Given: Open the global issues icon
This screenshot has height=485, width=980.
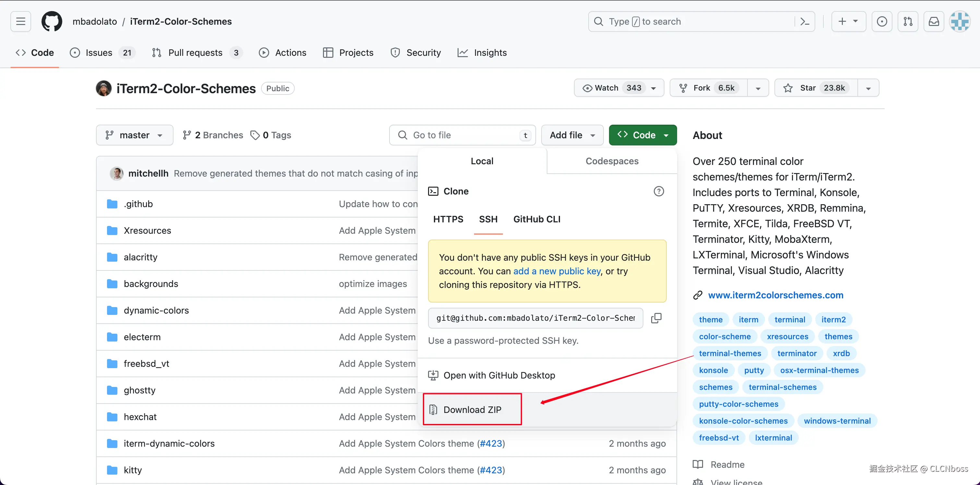Looking at the screenshot, I should [x=881, y=21].
